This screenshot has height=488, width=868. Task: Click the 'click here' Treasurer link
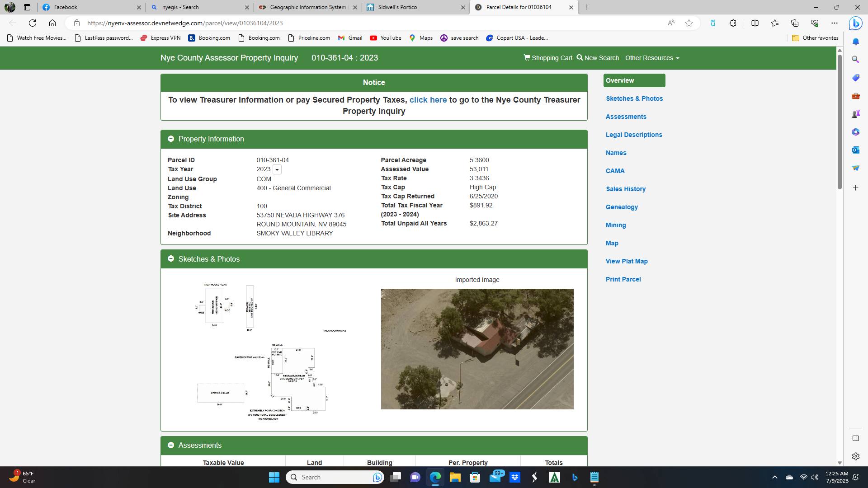tap(428, 100)
